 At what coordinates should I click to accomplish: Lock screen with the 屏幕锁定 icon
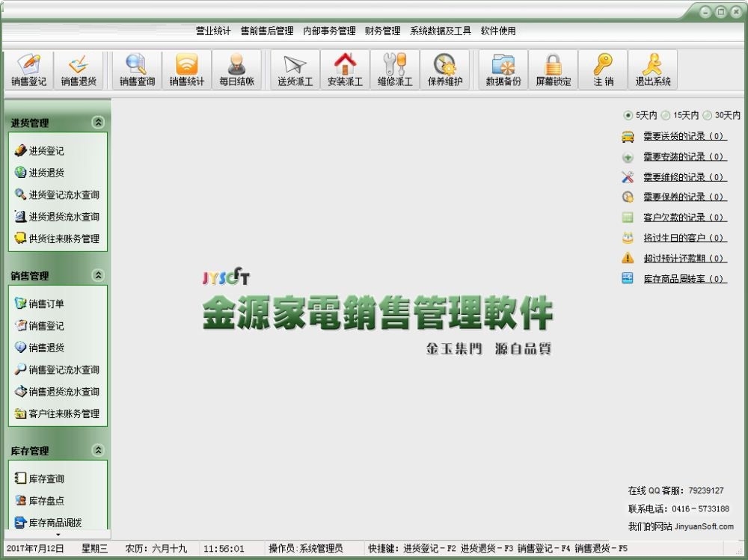(553, 70)
